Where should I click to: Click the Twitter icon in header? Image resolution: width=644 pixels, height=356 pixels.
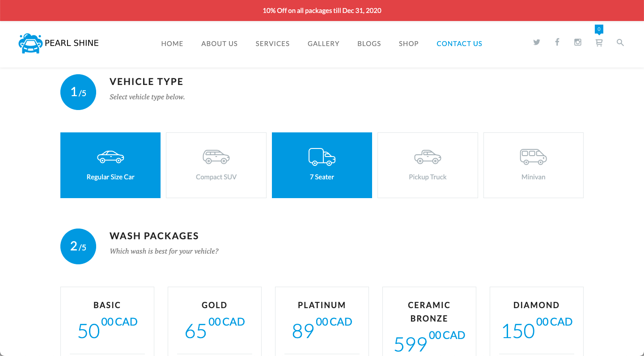[x=537, y=42]
